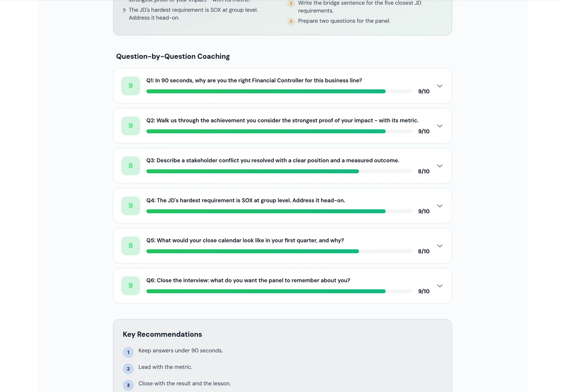The height and width of the screenshot is (392, 565).
Task: Click the score badge 8 for Q5
Action: [x=131, y=246]
